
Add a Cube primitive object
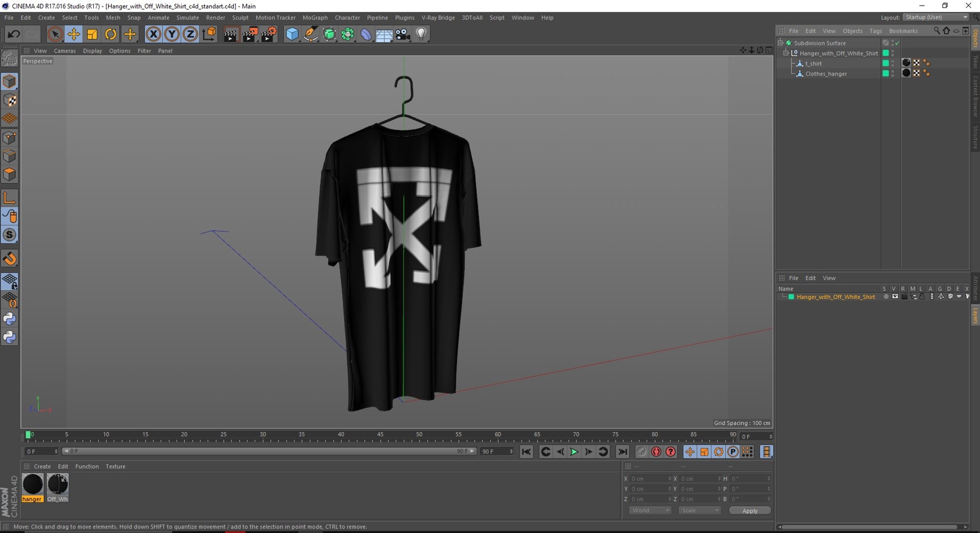pos(292,34)
